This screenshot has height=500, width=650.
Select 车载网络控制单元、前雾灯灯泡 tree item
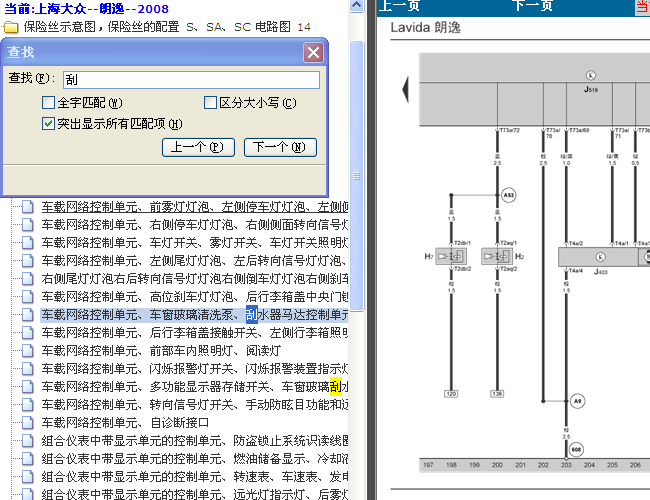[194, 206]
